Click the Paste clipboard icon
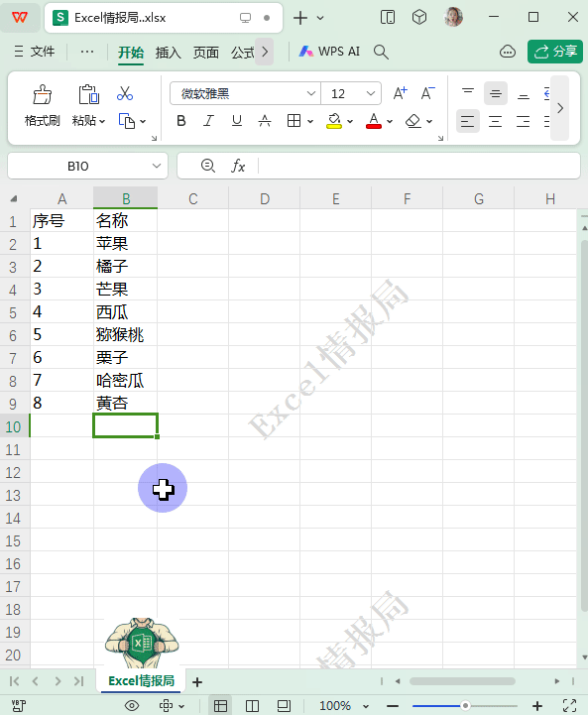The image size is (588, 715). pos(89,95)
